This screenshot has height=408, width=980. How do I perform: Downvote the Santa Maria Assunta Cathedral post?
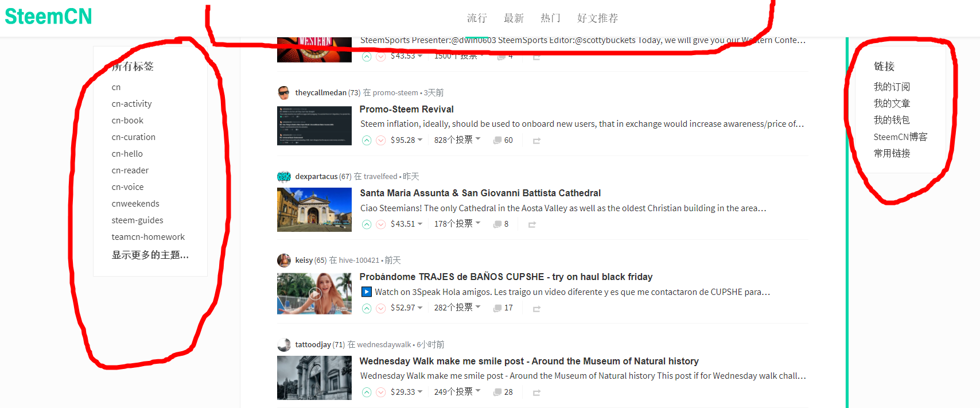point(380,224)
